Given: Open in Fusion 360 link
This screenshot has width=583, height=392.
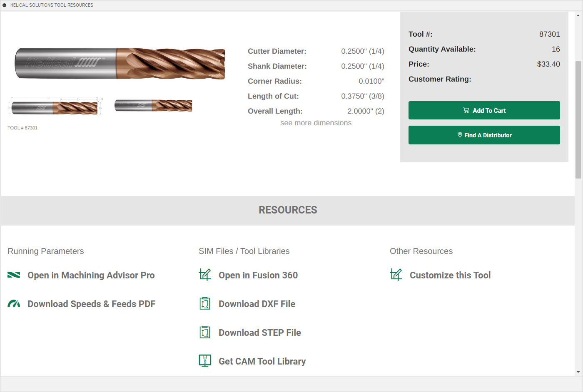Looking at the screenshot, I should [258, 275].
